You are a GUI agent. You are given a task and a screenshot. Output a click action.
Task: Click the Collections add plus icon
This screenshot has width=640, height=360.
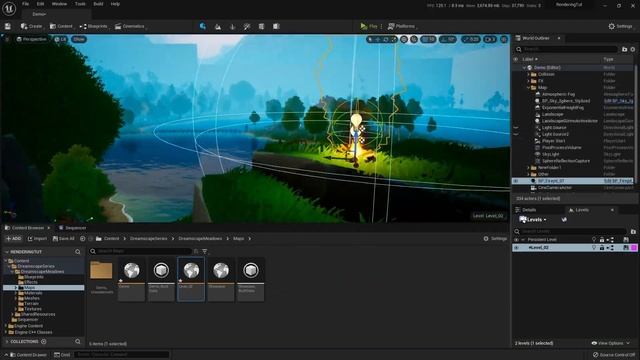44,341
